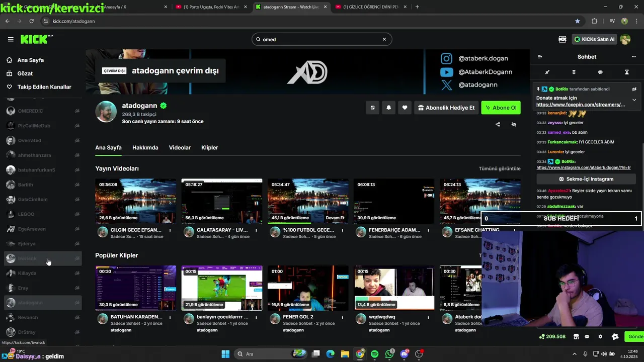The width and height of the screenshot is (644, 362).
Task: Open options menu for FENER GOL 2 clip
Action: click(x=342, y=317)
